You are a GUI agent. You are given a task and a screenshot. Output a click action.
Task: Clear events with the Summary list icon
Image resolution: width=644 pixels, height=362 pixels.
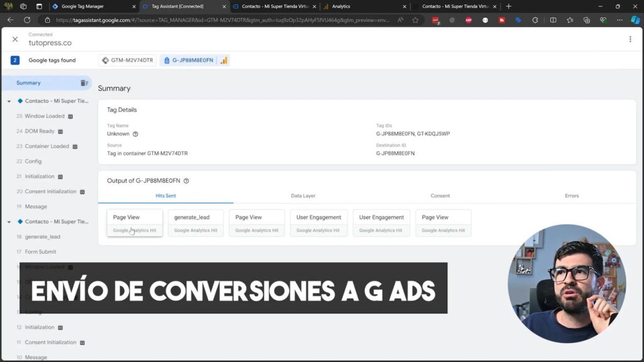pyautogui.click(x=84, y=83)
